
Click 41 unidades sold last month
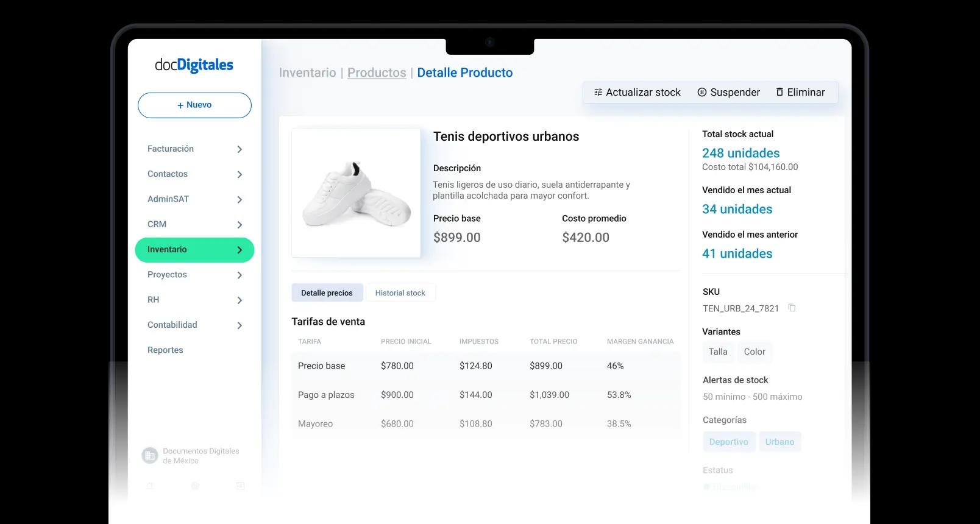click(x=737, y=253)
